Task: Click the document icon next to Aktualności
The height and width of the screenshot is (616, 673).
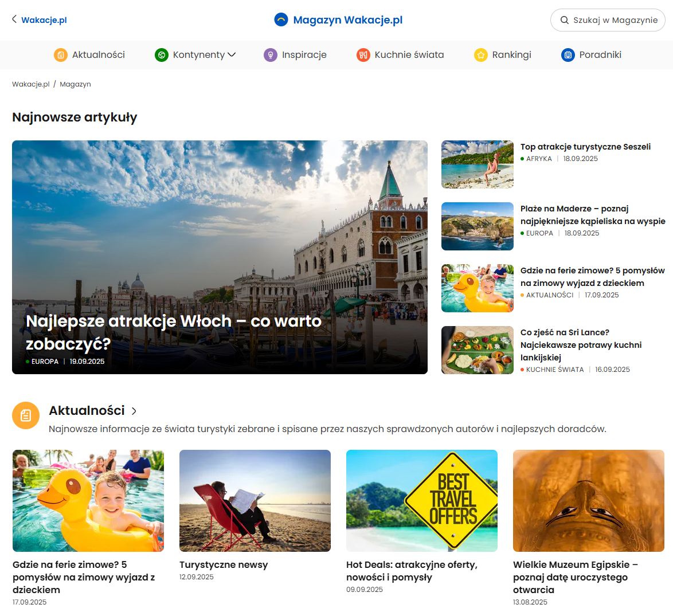Action: (61, 55)
